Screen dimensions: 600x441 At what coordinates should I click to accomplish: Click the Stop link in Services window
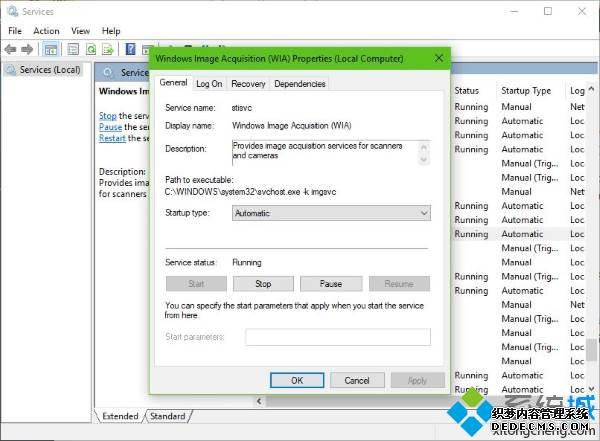(108, 116)
